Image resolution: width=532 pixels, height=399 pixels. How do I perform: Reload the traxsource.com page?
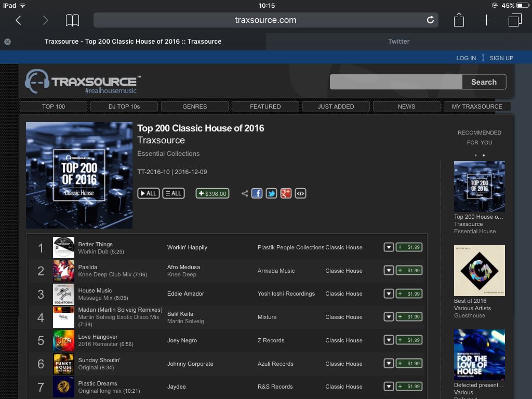[430, 20]
